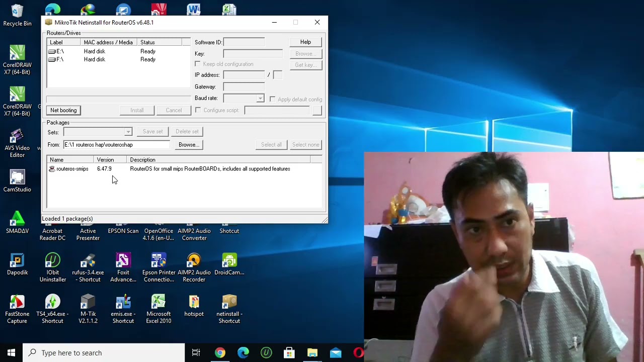Open the AVS Video Editor icon
This screenshot has height=362, width=644.
17,143
